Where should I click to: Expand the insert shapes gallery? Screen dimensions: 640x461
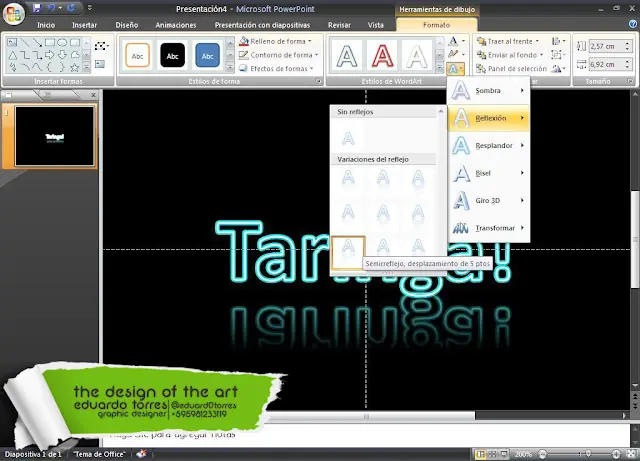(x=87, y=67)
